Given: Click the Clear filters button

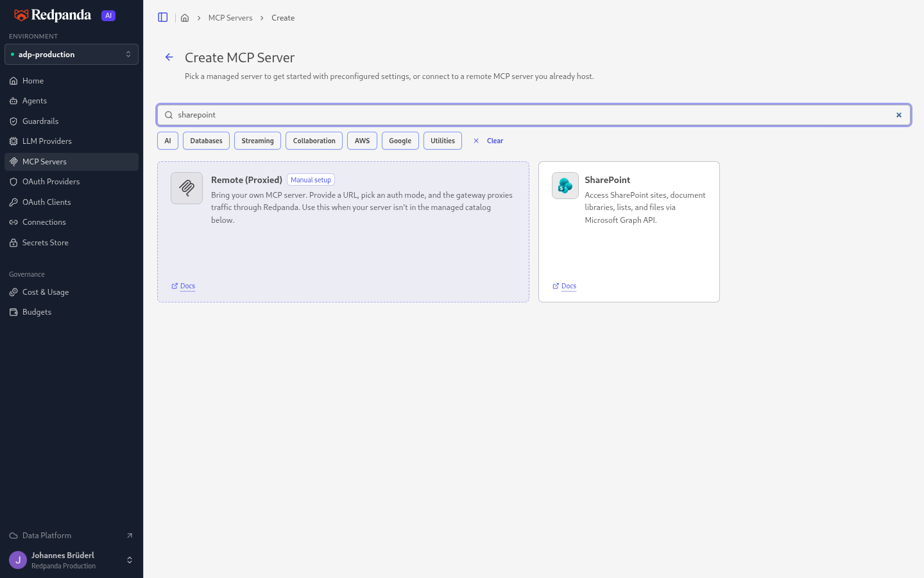Looking at the screenshot, I should click(x=488, y=141).
